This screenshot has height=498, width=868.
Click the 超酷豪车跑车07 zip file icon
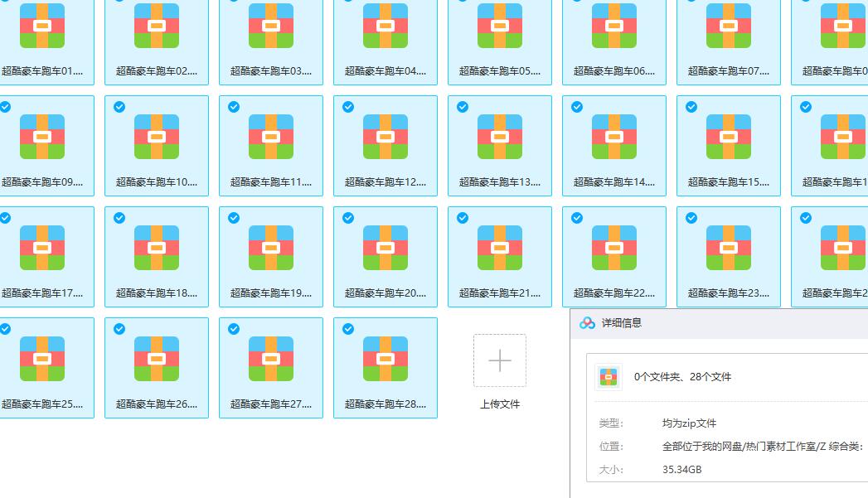(729, 26)
